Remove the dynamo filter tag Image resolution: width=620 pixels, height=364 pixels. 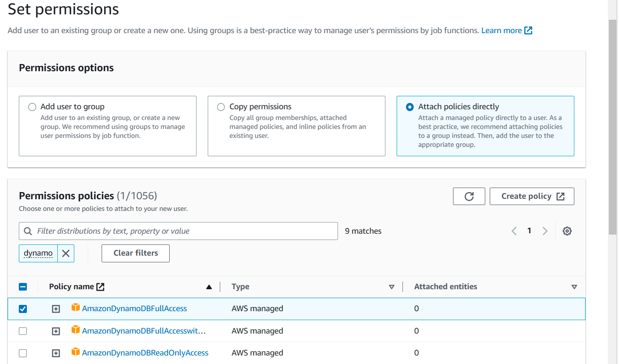[66, 253]
